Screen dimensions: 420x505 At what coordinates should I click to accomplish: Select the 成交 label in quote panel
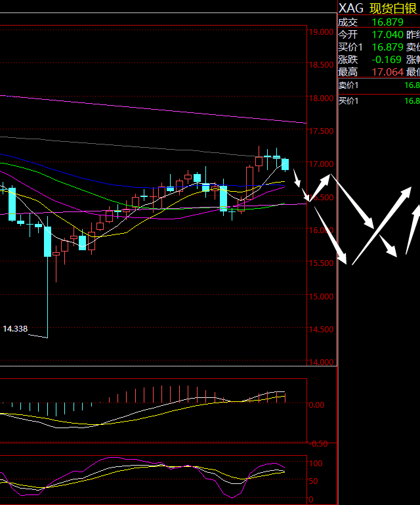(x=348, y=22)
